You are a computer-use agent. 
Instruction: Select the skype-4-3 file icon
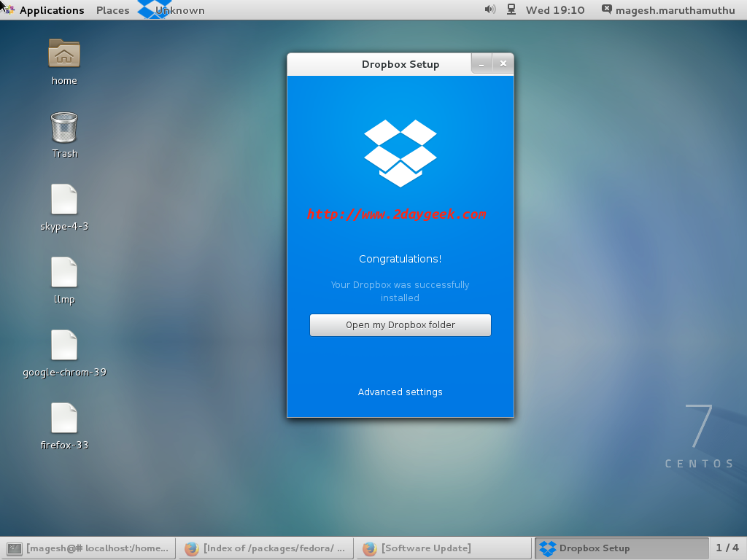point(64,200)
